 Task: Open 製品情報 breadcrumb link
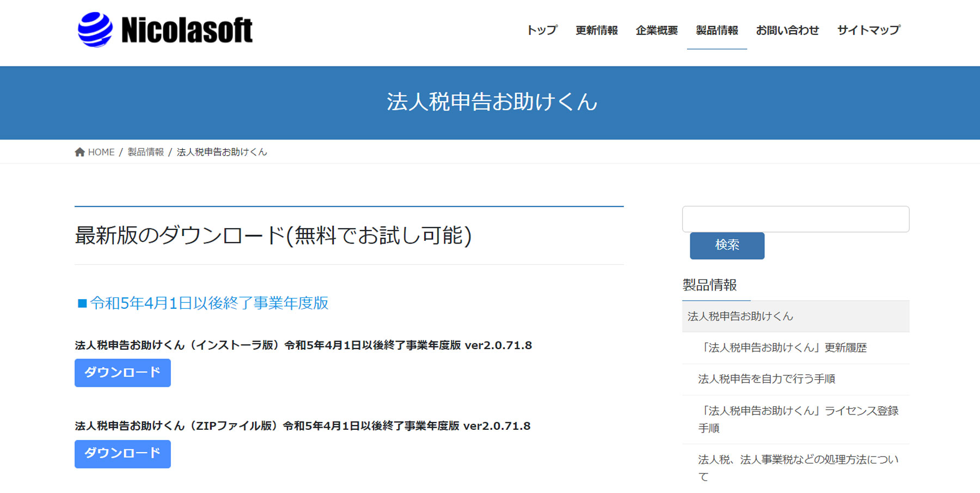click(x=146, y=152)
